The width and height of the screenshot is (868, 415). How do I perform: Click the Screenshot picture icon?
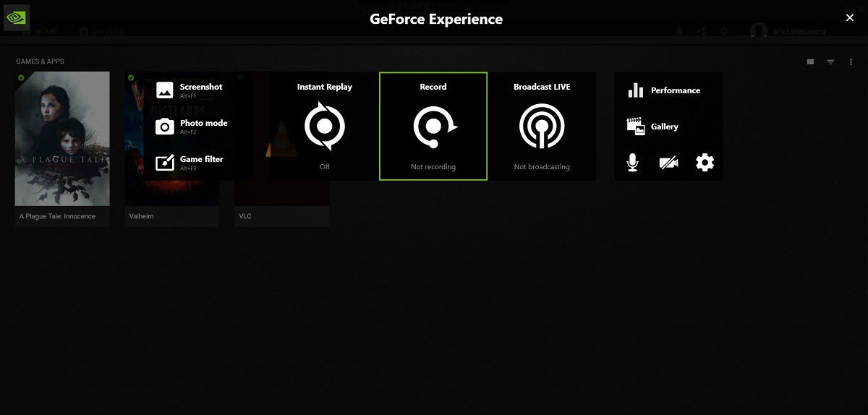pyautogui.click(x=165, y=90)
